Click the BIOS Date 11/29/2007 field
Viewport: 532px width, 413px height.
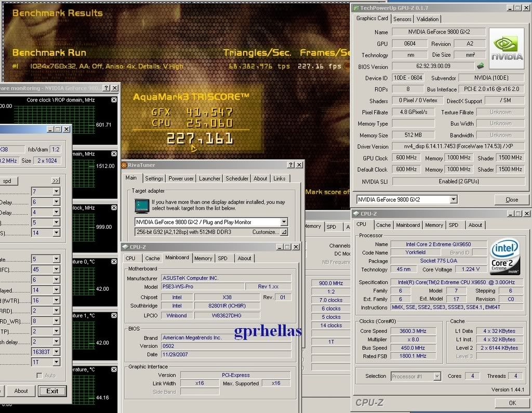226,354
